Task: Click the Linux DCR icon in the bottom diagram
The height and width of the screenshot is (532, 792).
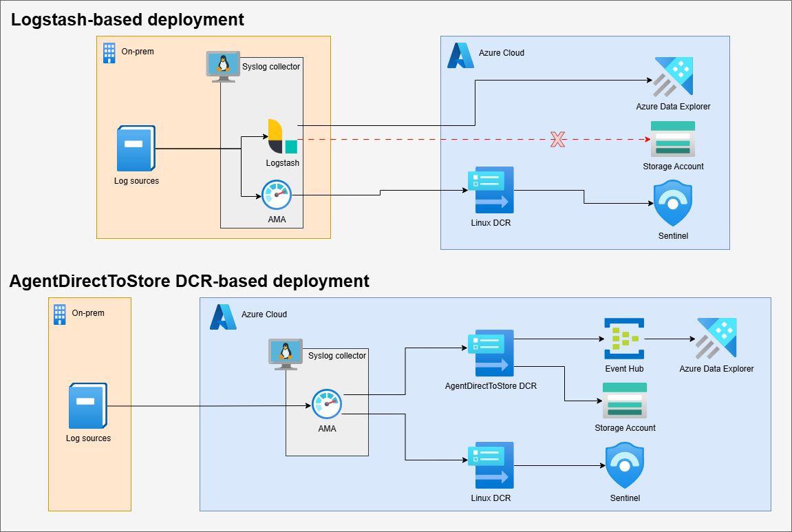Action: [491, 465]
